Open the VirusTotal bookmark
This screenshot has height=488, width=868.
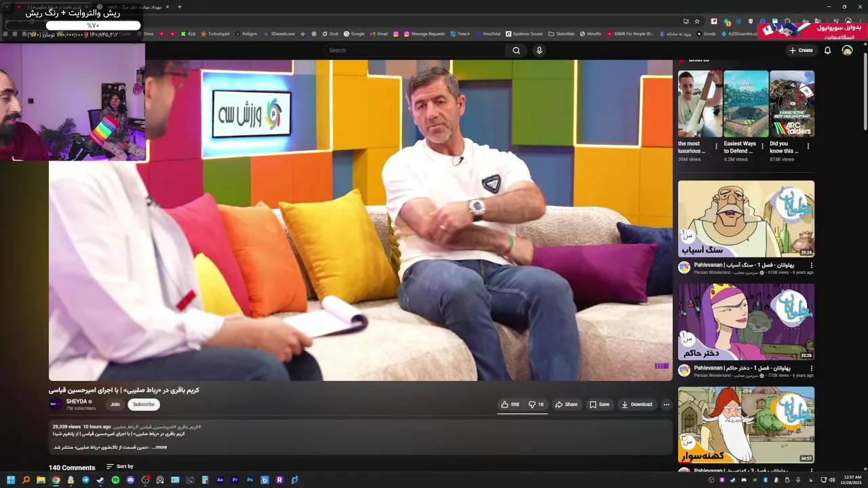click(x=488, y=34)
